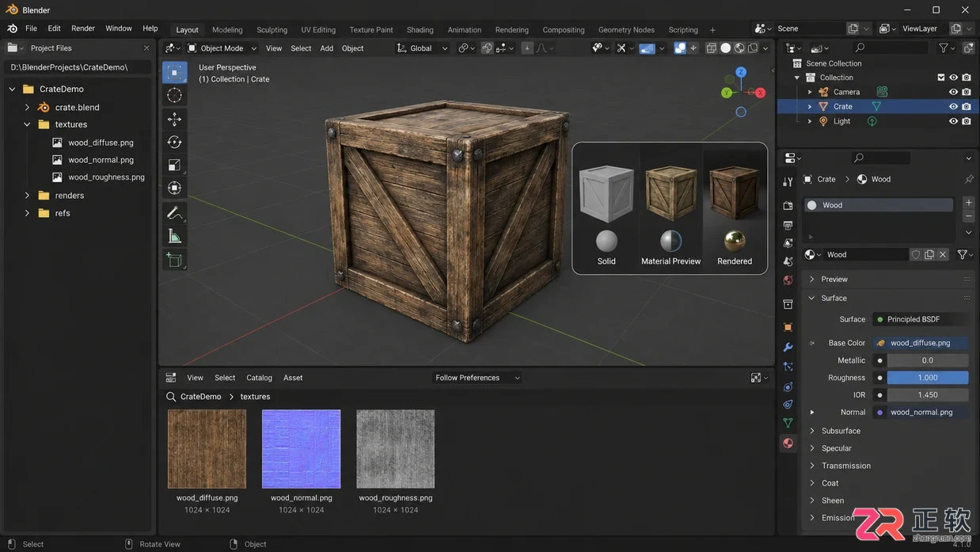Open the viewport Add menu
Viewport: 980px width, 552px height.
[x=326, y=48]
